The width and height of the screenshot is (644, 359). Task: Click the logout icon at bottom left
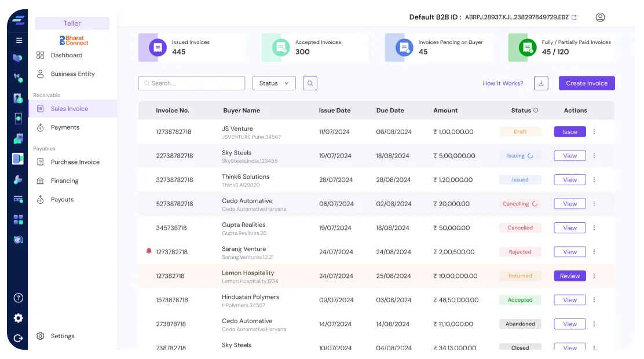(19, 338)
